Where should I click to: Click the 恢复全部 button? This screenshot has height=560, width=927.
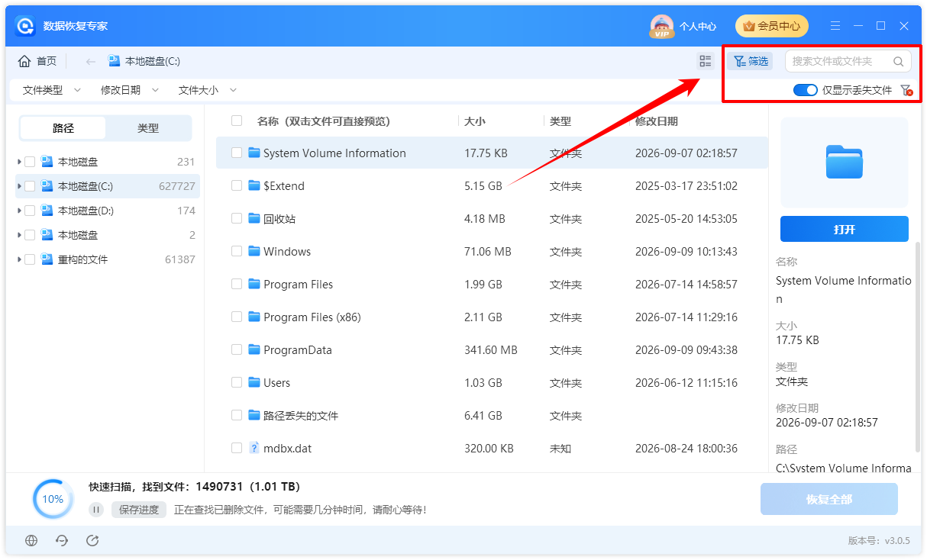[x=829, y=499]
